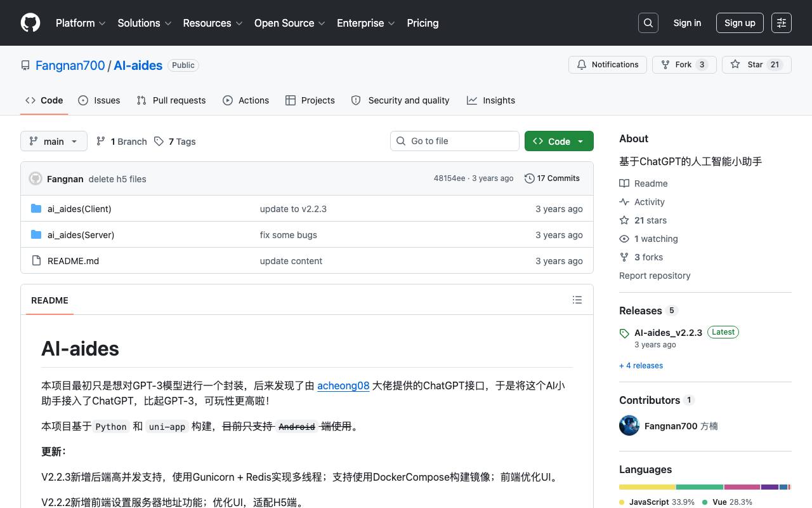Image resolution: width=812 pixels, height=508 pixels.
Task: Open the Pricing page
Action: tap(422, 23)
